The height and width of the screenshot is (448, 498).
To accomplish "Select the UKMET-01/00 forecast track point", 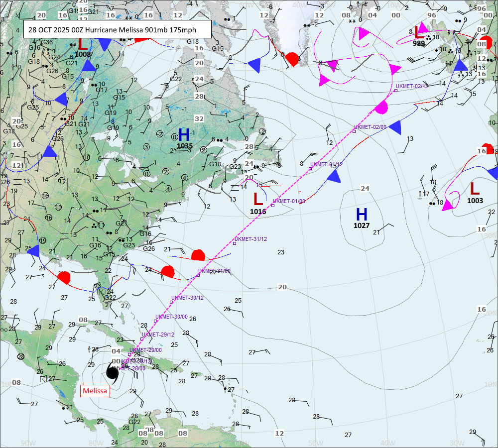I will click(273, 205).
